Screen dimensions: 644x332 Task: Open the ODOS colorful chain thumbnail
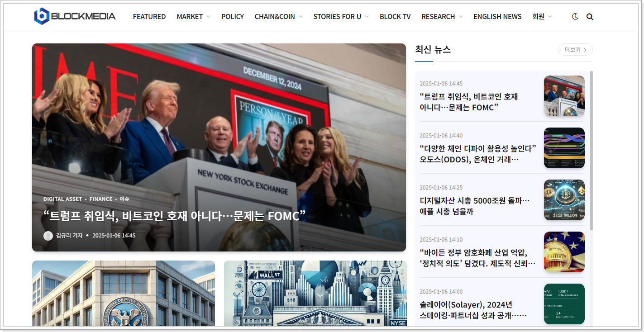click(564, 148)
